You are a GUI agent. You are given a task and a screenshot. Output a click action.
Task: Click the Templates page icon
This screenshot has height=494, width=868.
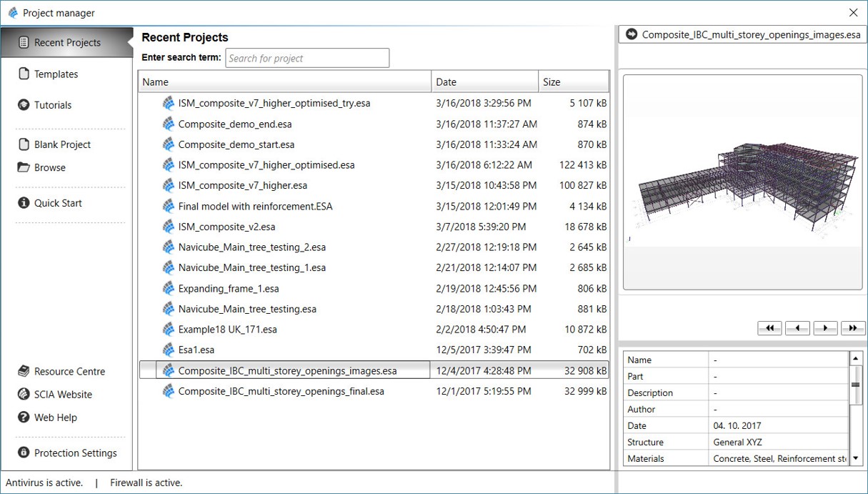click(24, 74)
